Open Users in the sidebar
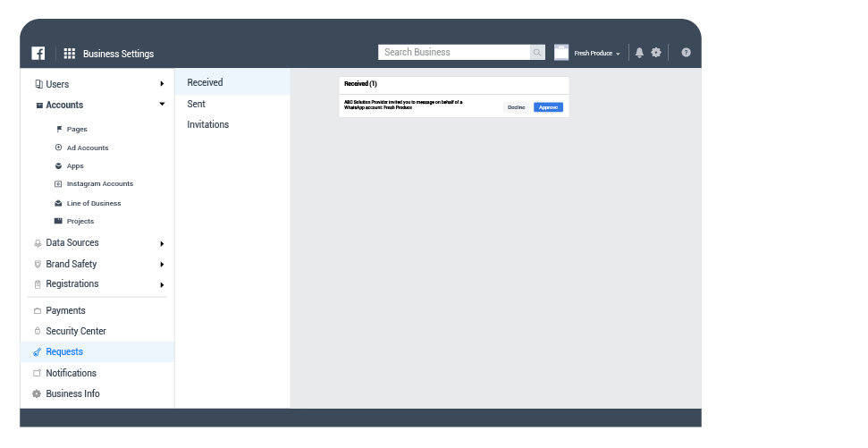This screenshot has width=868, height=448. pos(57,84)
